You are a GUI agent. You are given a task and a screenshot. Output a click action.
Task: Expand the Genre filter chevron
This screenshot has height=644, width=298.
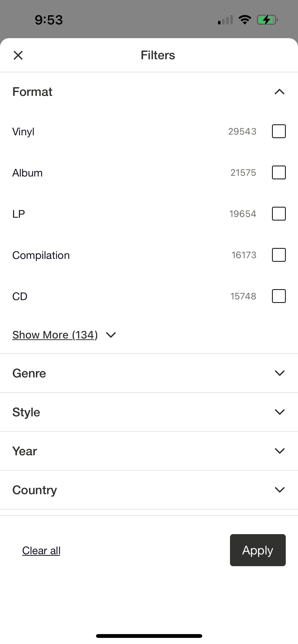279,373
